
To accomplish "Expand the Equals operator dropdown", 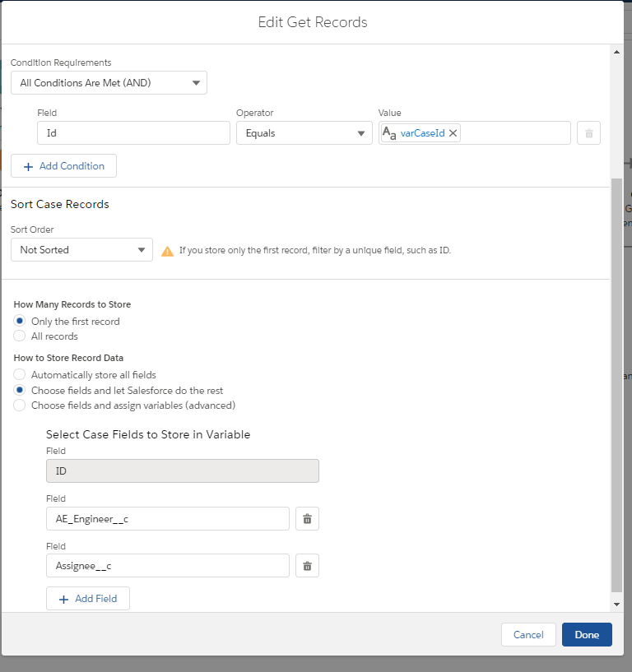I will pyautogui.click(x=304, y=133).
